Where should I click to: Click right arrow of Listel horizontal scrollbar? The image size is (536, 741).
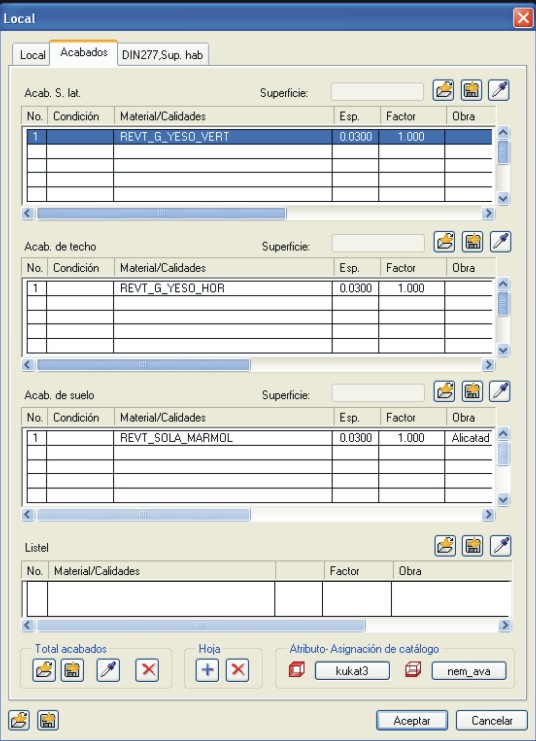coord(504,625)
